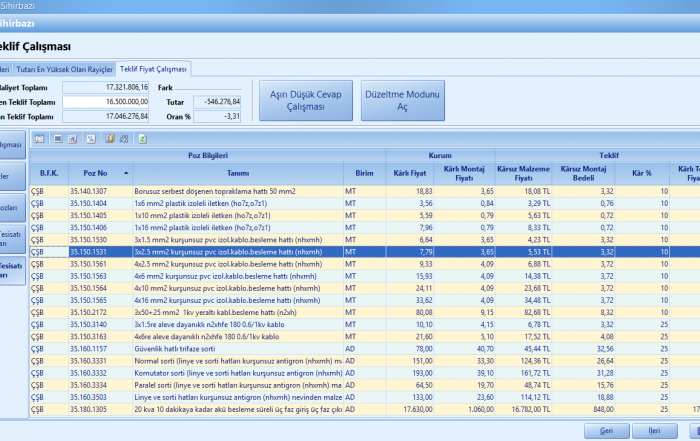Switch to Tutarı En Yüksek Olan Rayiçler tab
This screenshot has width=700, height=441.
[63, 68]
